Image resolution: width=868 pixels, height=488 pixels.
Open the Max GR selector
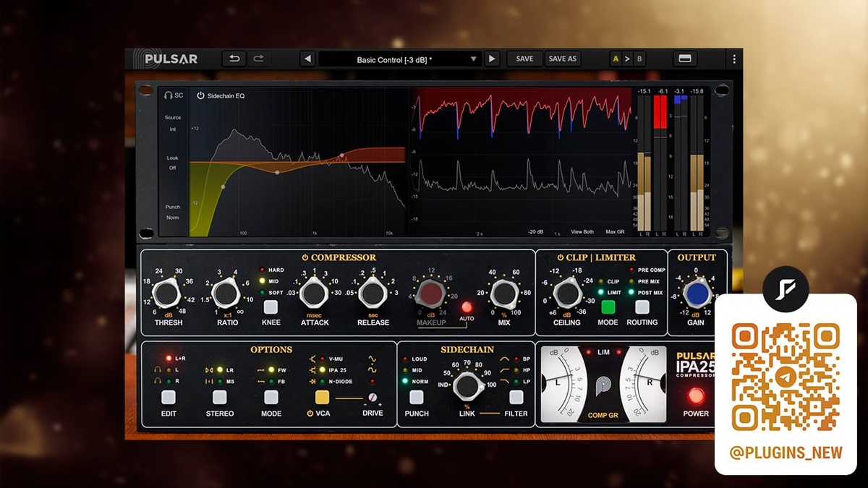613,232
